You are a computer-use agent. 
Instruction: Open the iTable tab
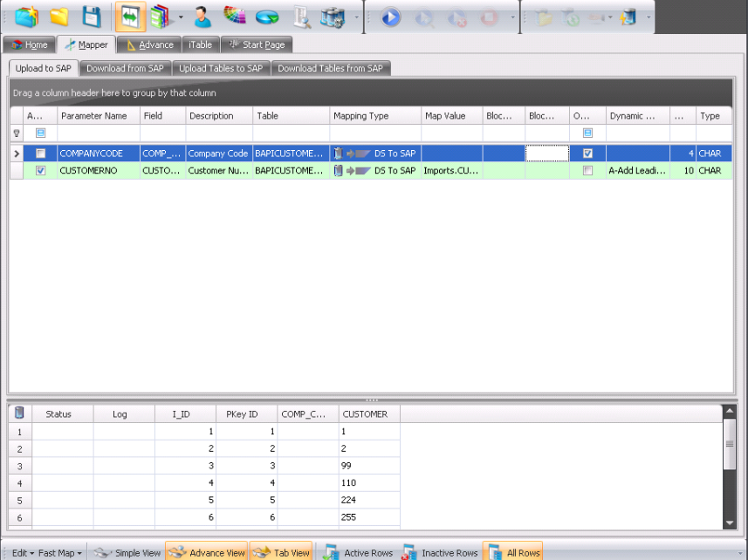(201, 44)
